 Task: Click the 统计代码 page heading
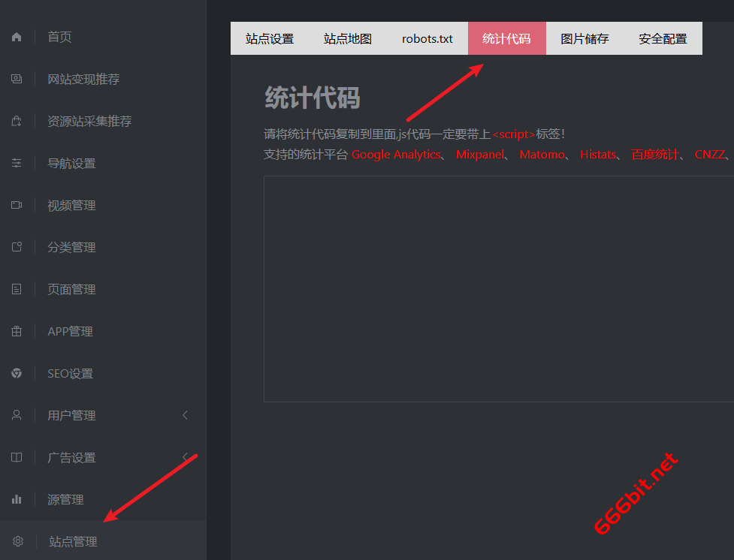[313, 98]
